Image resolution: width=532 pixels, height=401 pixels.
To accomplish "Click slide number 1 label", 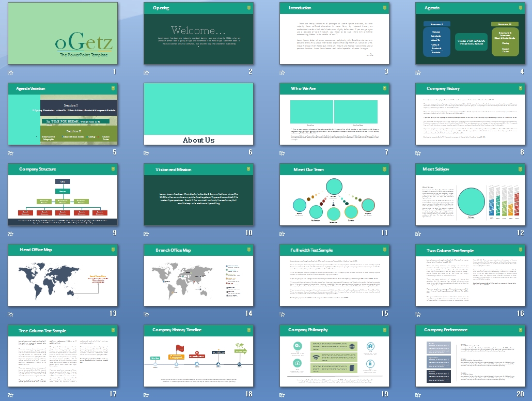I will tap(115, 72).
